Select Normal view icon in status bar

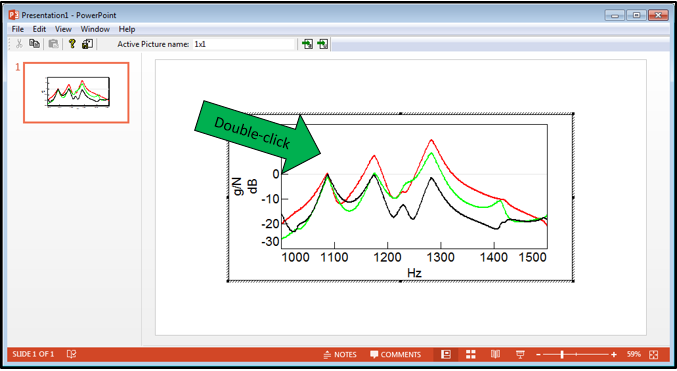[446, 354]
